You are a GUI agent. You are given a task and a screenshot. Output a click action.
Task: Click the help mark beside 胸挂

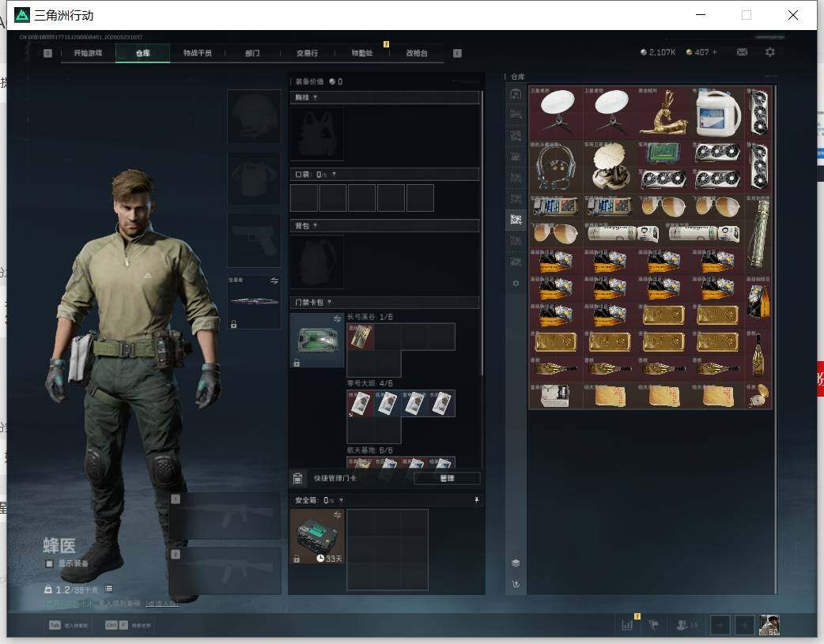pyautogui.click(x=315, y=98)
